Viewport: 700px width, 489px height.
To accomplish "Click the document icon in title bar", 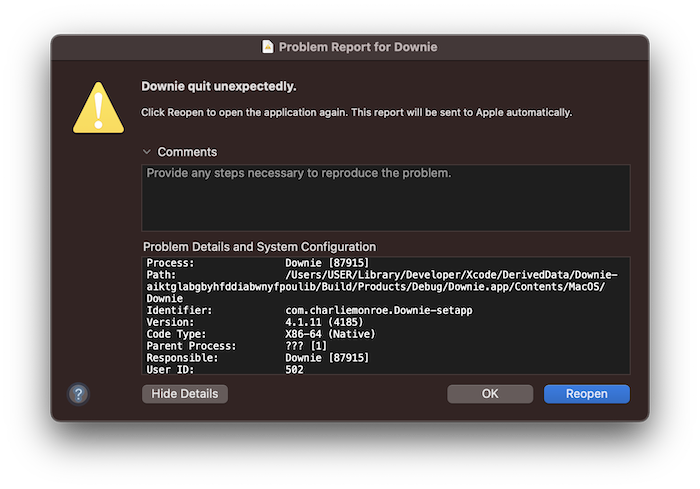I will click(x=267, y=46).
